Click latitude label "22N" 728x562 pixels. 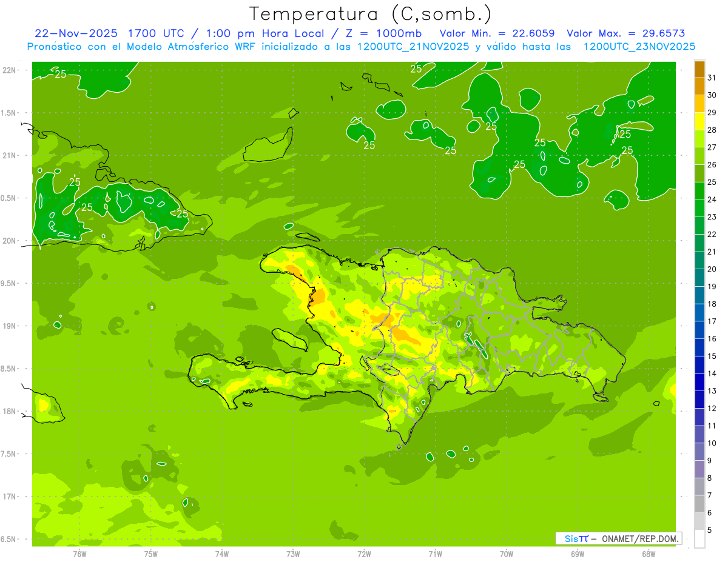(x=9, y=70)
